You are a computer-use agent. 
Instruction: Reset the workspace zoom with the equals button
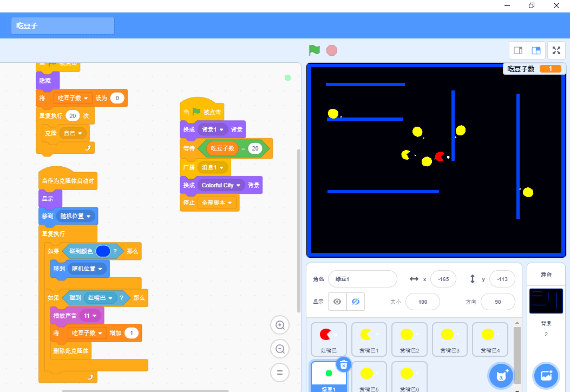[x=280, y=373]
